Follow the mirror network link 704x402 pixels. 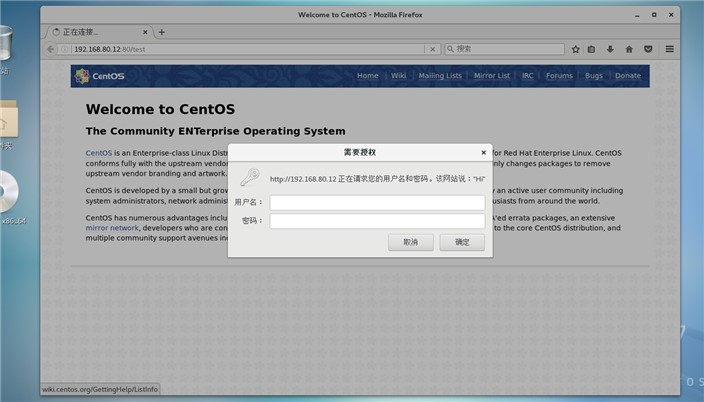[x=112, y=228]
